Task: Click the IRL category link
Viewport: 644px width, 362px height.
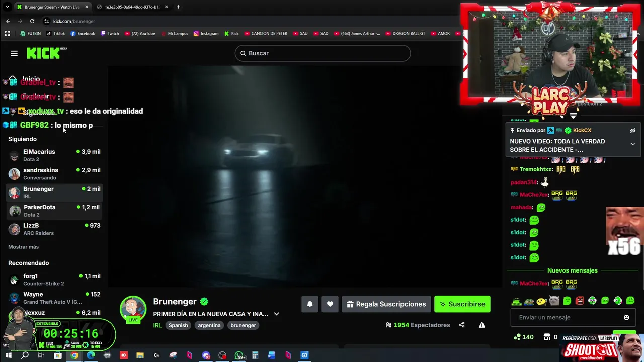Action: point(157,325)
